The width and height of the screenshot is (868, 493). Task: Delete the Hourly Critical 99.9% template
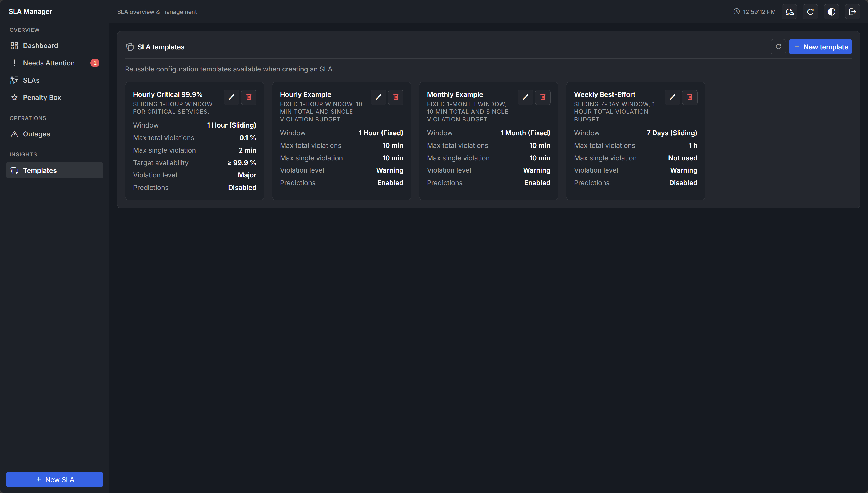tap(249, 97)
